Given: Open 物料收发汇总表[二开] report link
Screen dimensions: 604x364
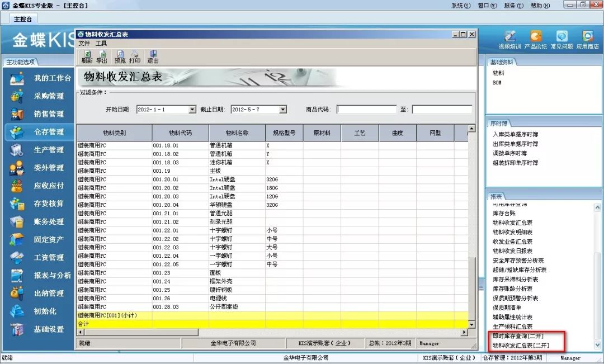Looking at the screenshot, I should (521, 346).
